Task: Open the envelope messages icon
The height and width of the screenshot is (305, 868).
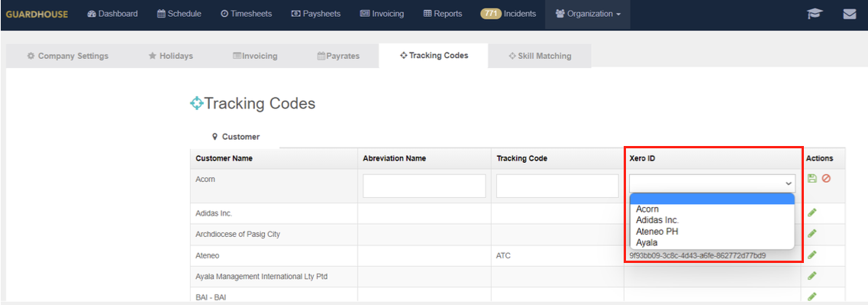Action: [850, 14]
